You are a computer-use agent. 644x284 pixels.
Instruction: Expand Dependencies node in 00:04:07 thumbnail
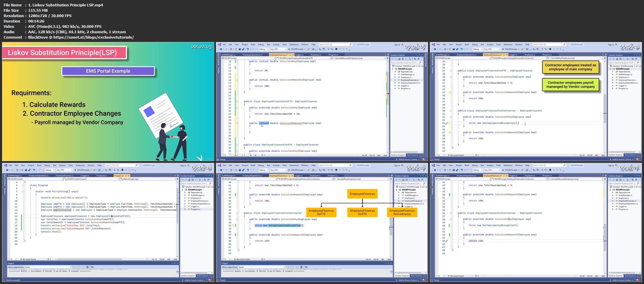(x=395, y=72)
